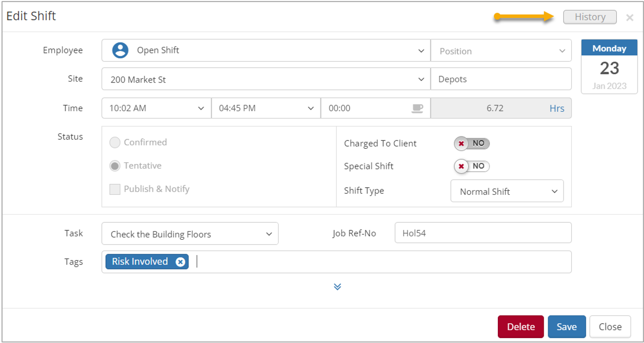Check the Publish & Notify checkbox
Viewport: 644px width, 343px height.
click(115, 189)
